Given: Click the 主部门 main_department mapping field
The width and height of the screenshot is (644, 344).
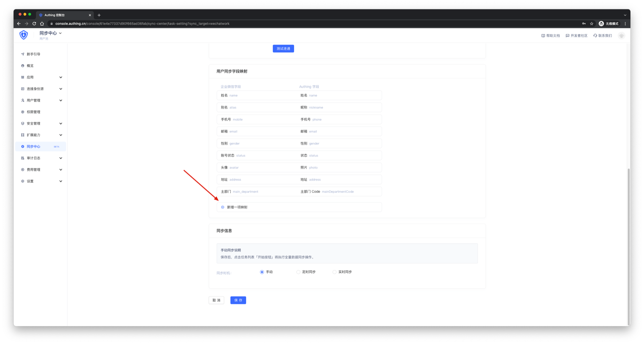Looking at the screenshot, I should (x=257, y=192).
